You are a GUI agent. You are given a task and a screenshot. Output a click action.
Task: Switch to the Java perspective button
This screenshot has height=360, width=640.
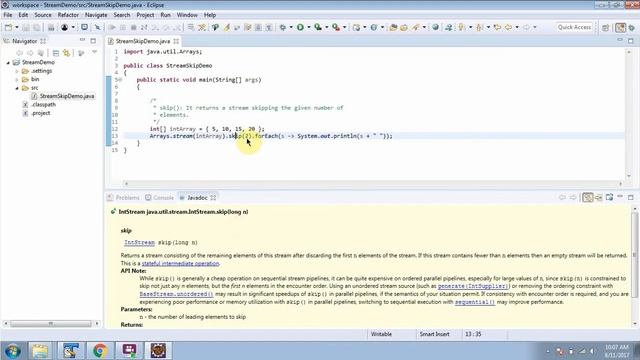[x=620, y=27]
